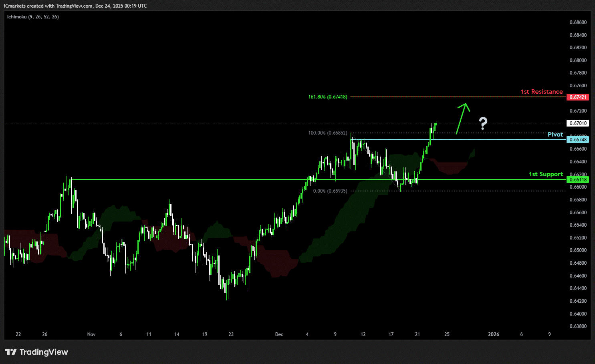Click the 100.00% (0.66852) Fibonacci label
595x364 pixels.
(327, 133)
